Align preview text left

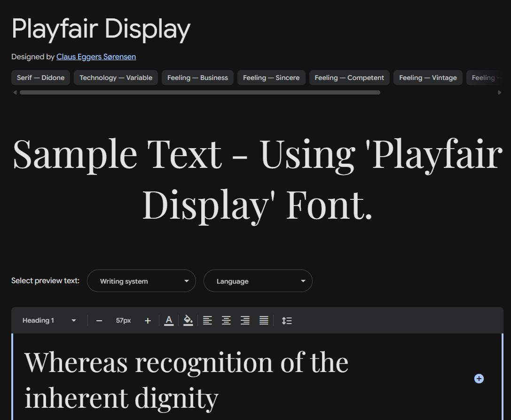click(x=208, y=321)
